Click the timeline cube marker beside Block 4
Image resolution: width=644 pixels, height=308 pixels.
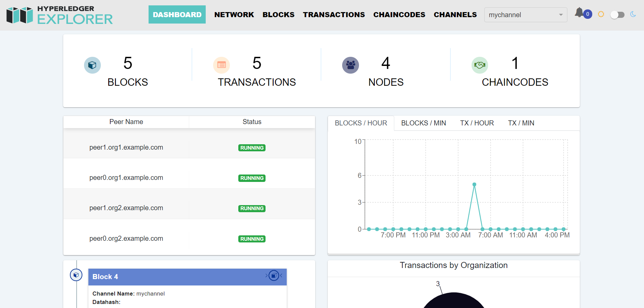point(76,275)
